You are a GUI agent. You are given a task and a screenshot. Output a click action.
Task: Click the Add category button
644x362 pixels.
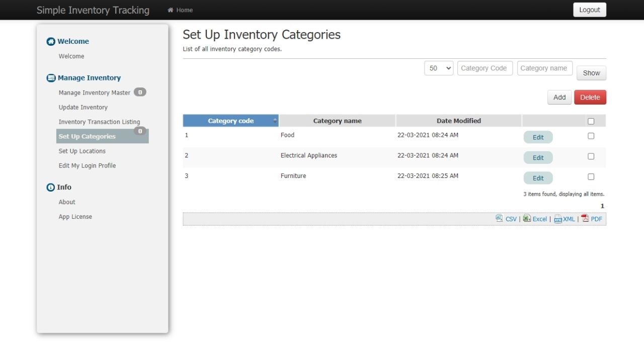tap(559, 98)
